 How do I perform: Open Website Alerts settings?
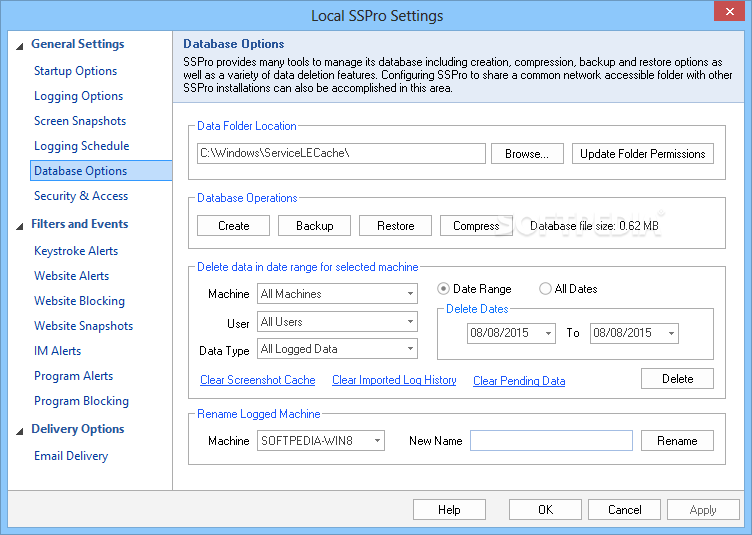71,276
